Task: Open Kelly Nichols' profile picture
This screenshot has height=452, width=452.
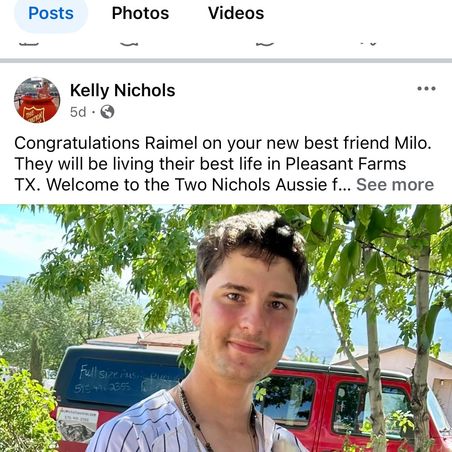Action: click(37, 100)
